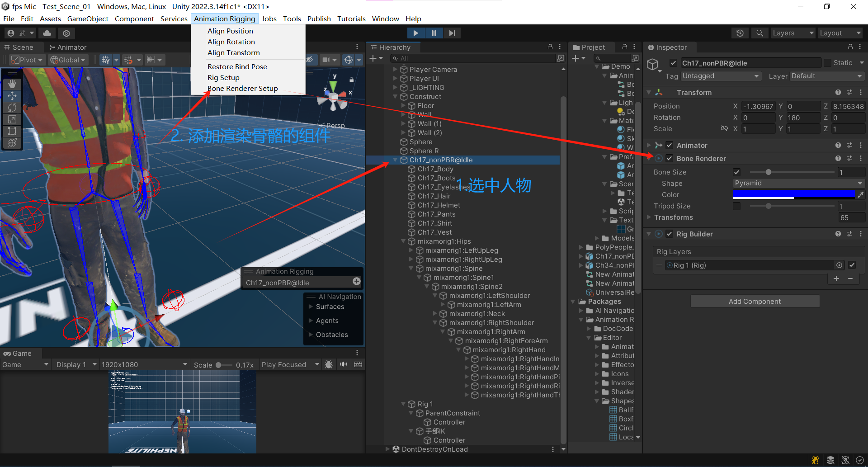Viewport: 868px width, 467px height.
Task: Open the Layout dropdown in toolbar
Action: 840,33
